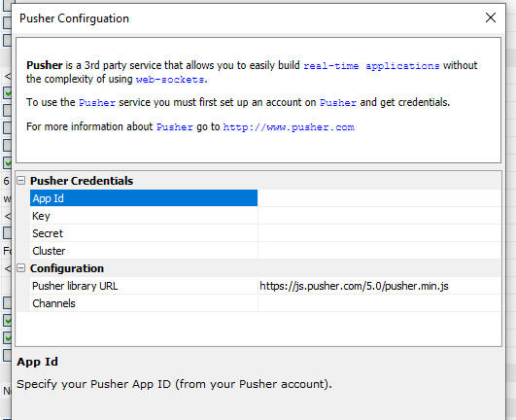The image size is (516, 420).
Task: Click the Pusher link after 'information about'
Action: pos(174,127)
